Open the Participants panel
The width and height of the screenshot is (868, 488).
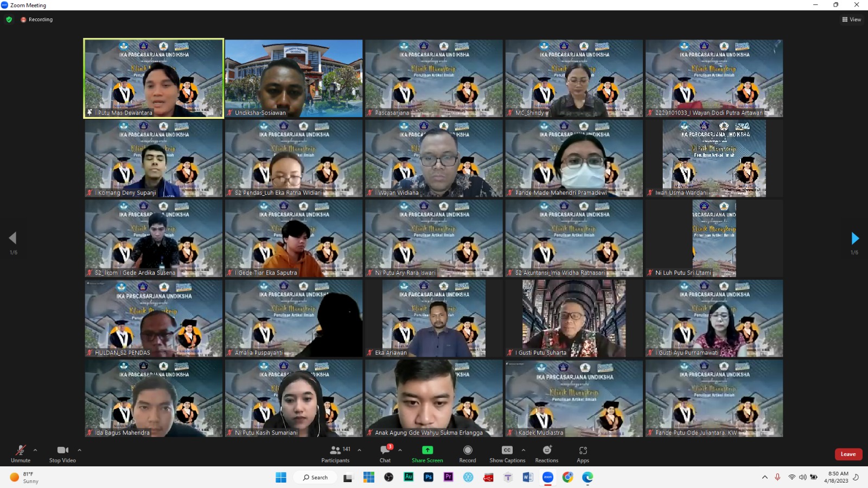click(x=336, y=454)
